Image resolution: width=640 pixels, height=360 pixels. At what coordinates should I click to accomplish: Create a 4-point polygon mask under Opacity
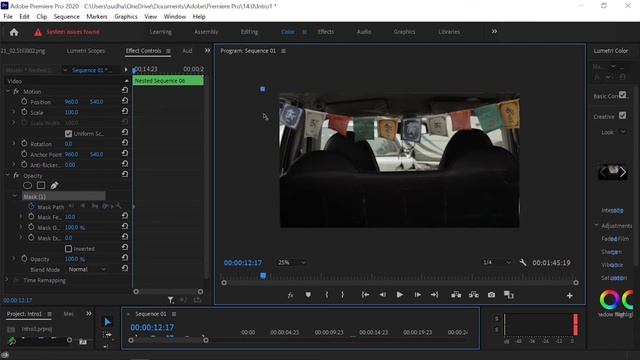click(x=41, y=186)
